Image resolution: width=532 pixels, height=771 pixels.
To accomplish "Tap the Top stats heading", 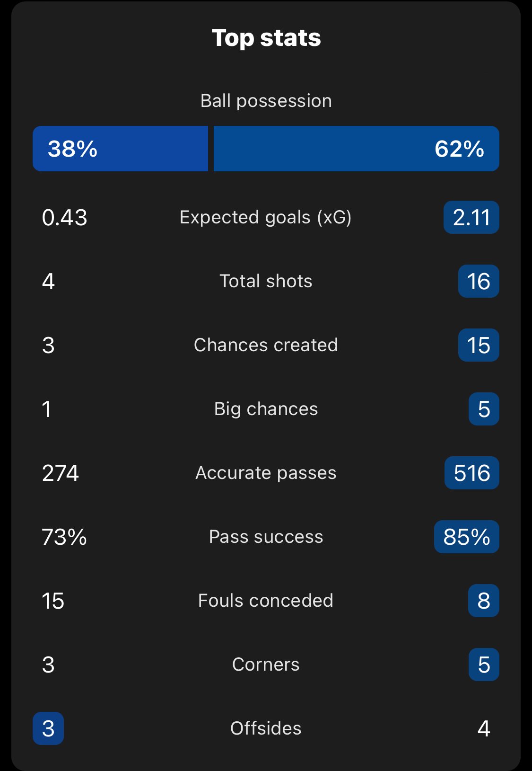I will [266, 38].
